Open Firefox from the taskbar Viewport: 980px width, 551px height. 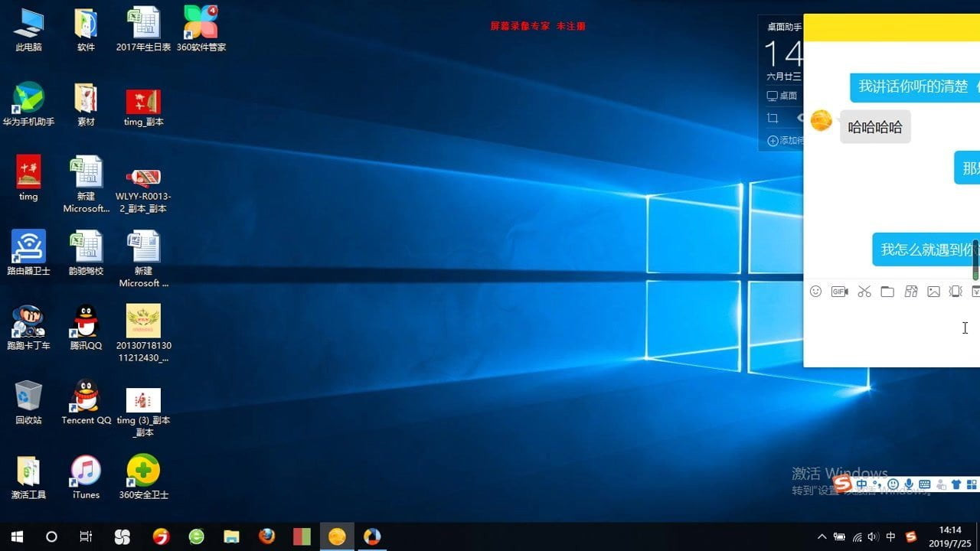(x=266, y=536)
